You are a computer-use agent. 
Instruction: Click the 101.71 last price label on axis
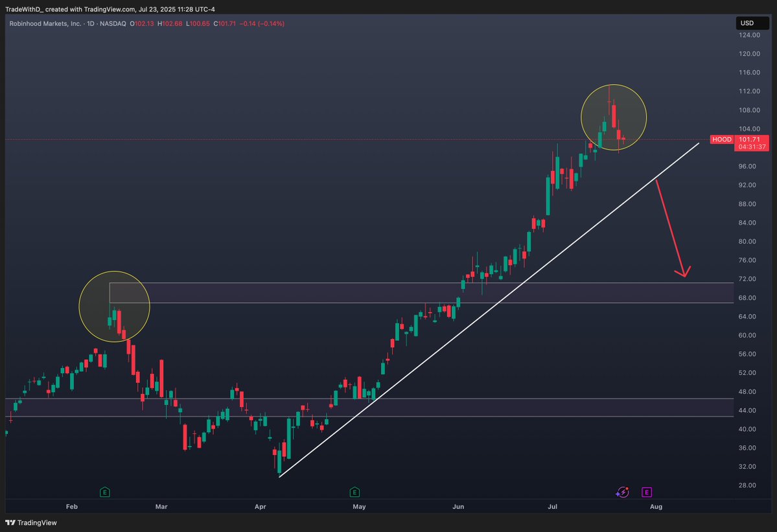(x=750, y=139)
